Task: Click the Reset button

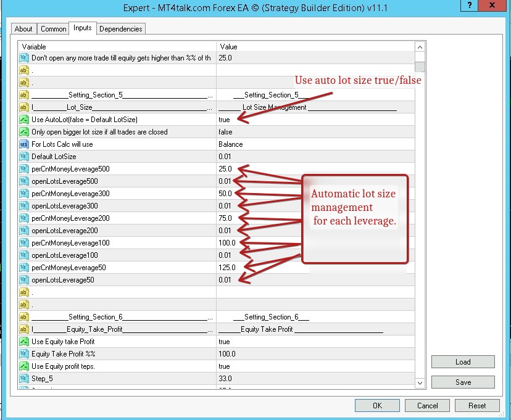Action: coord(477,406)
